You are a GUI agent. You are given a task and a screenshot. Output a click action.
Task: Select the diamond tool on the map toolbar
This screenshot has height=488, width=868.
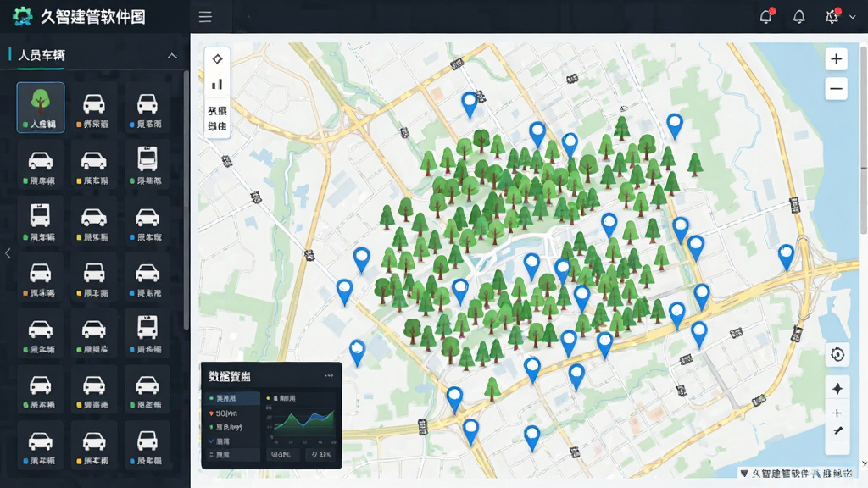218,59
